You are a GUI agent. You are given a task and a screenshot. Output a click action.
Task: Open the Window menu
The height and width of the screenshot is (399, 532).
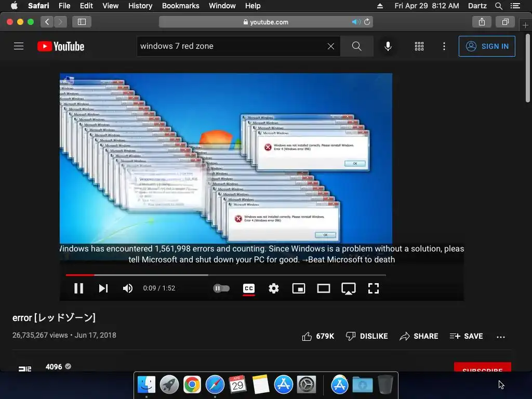point(222,6)
